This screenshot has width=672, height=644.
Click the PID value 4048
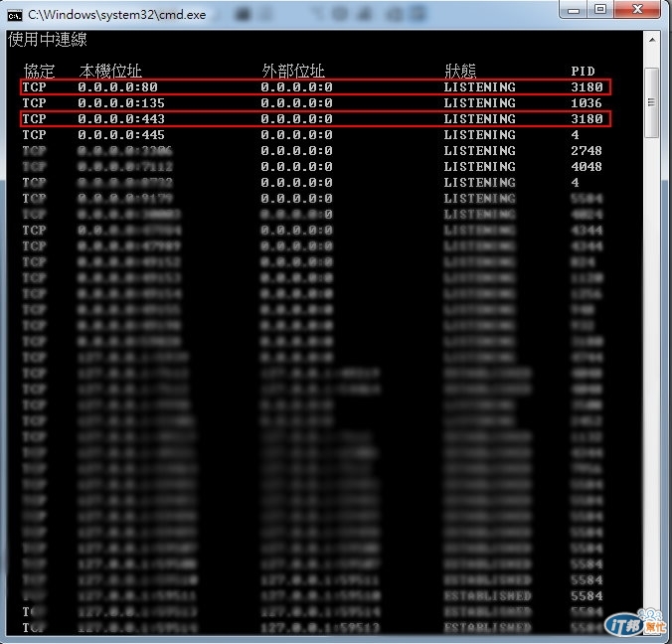(587, 166)
